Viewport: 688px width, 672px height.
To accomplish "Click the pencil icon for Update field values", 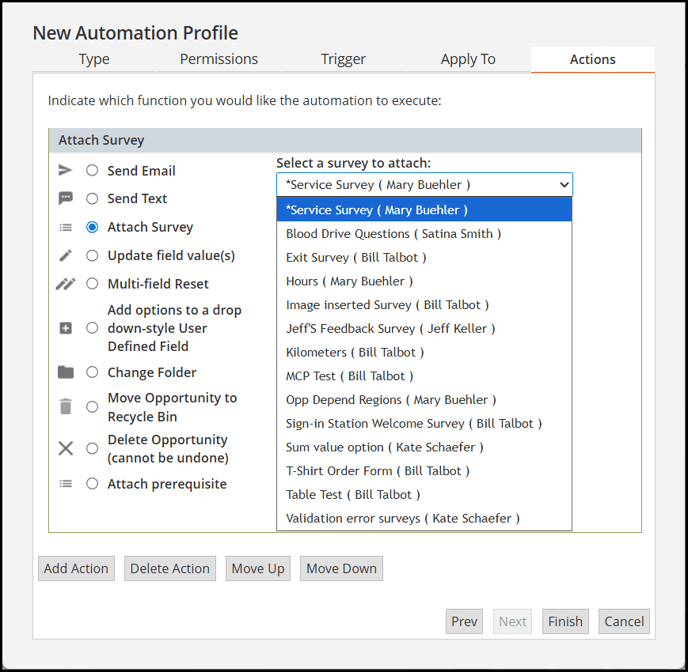I will coord(65,255).
